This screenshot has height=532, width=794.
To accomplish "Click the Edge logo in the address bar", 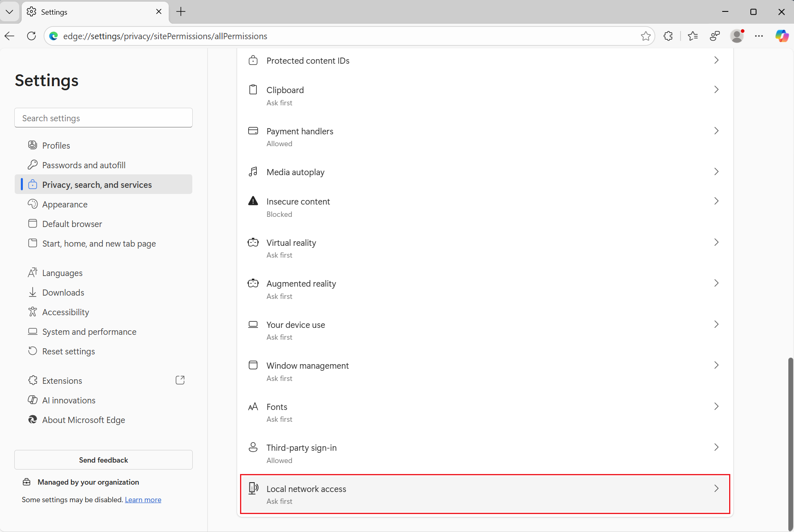I will (x=53, y=36).
